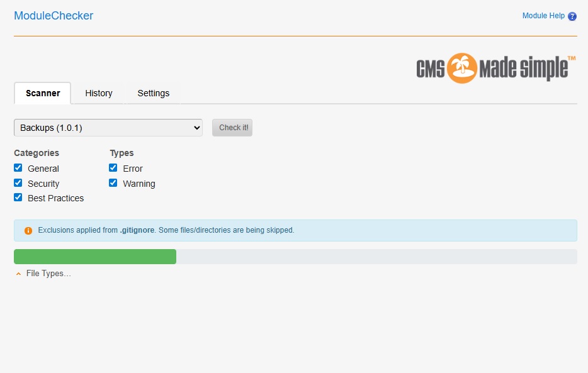
Task: Expand the File Types section
Action: coord(43,274)
